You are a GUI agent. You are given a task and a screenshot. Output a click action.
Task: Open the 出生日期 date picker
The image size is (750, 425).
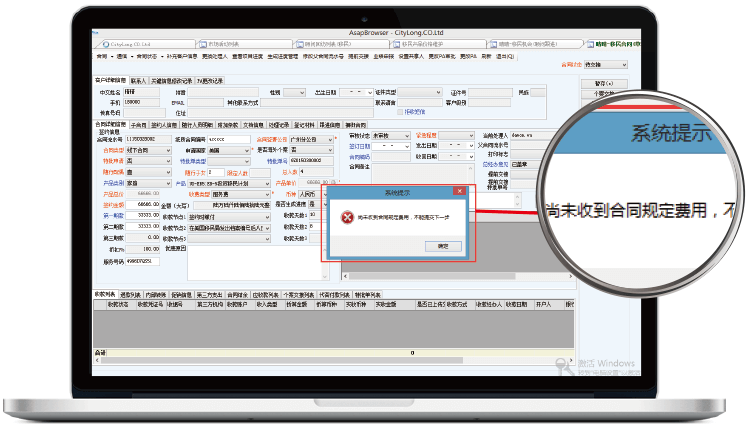(x=356, y=92)
